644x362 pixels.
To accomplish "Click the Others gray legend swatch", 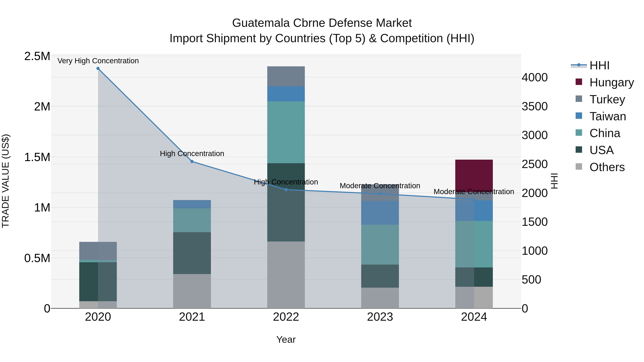I will pos(579,166).
